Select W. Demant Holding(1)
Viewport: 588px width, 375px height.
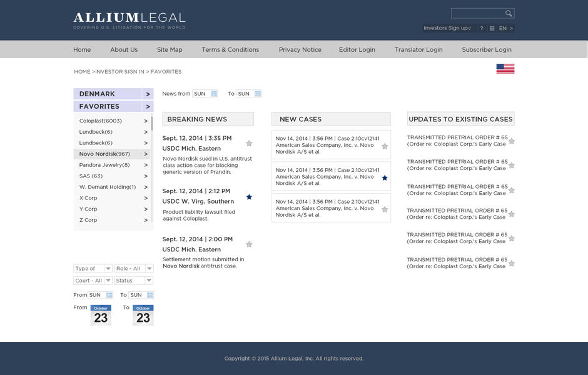coord(112,187)
